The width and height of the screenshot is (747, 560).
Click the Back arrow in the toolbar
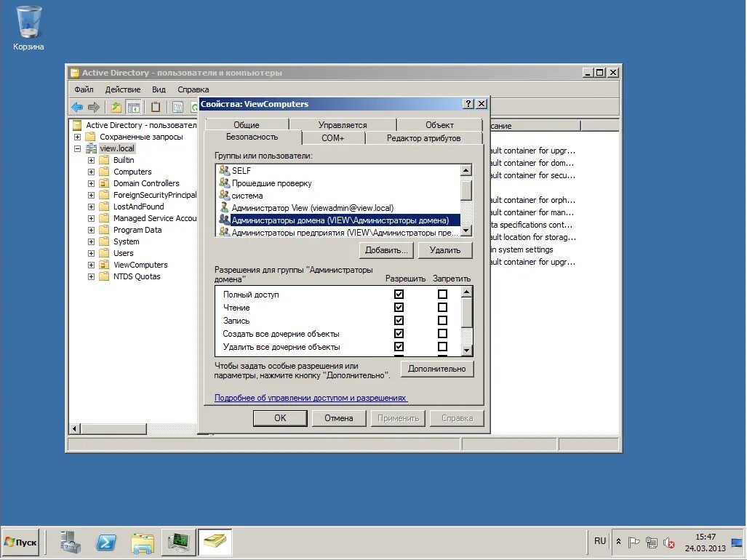coord(77,107)
